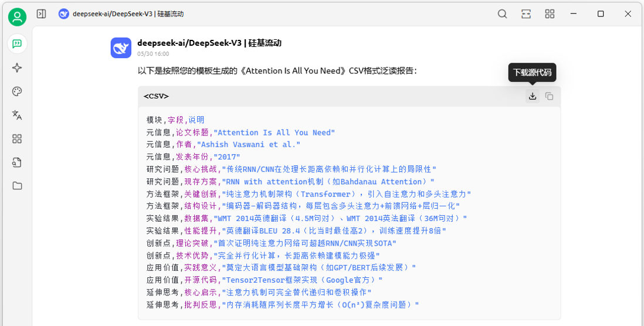Click the 发表年份 "2017" line
Viewport: 644px width, 326px height.
pos(193,157)
